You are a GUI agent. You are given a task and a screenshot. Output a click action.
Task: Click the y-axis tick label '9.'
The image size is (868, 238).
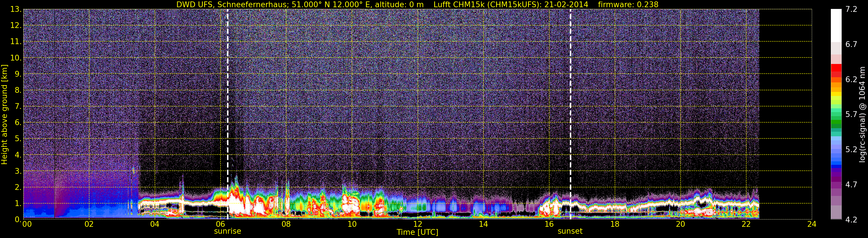[x=18, y=74]
